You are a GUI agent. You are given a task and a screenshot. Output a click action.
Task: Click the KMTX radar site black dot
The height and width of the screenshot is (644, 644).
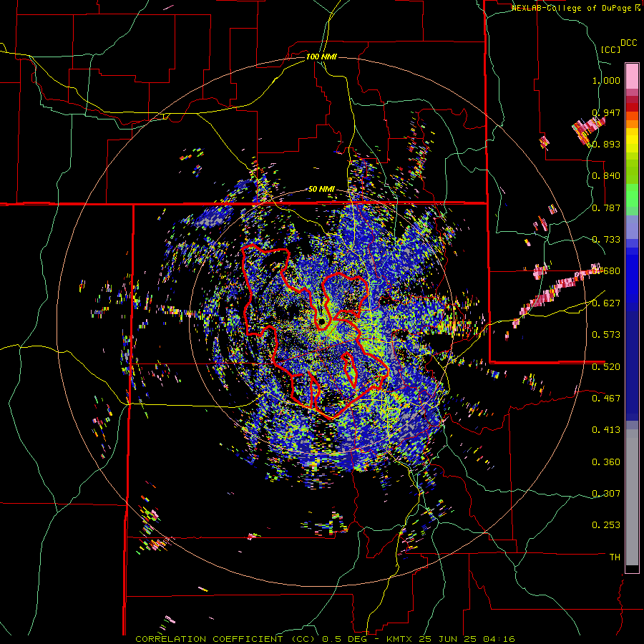point(321,321)
